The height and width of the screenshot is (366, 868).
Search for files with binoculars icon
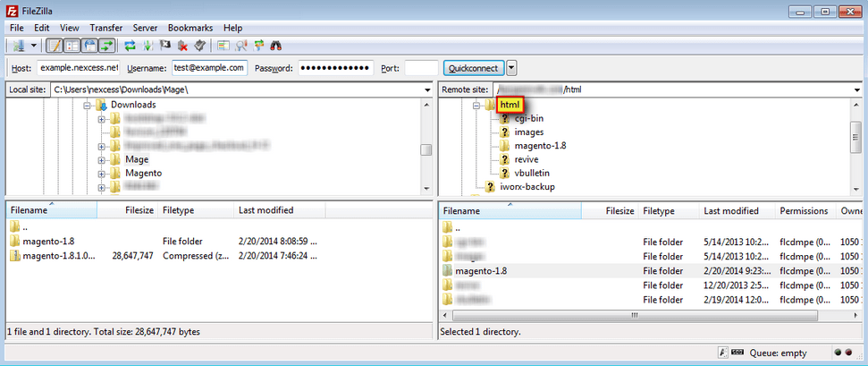pos(276,46)
